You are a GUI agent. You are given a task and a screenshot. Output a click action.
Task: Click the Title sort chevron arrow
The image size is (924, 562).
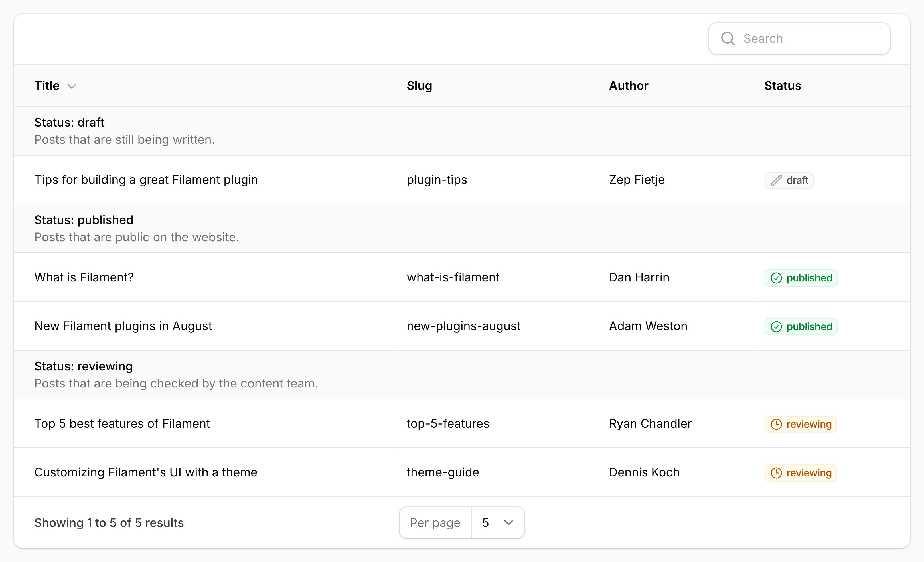[72, 86]
